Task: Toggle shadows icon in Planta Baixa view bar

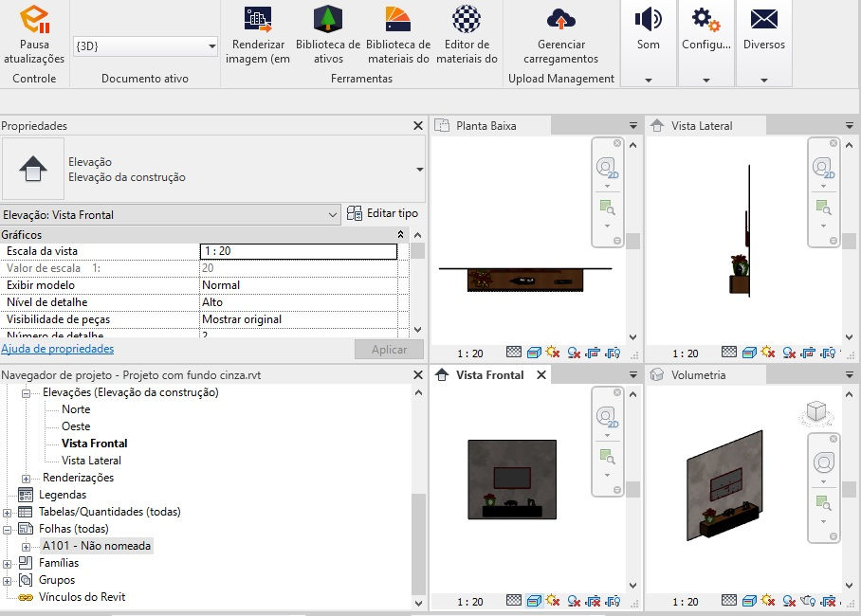Action: click(574, 353)
